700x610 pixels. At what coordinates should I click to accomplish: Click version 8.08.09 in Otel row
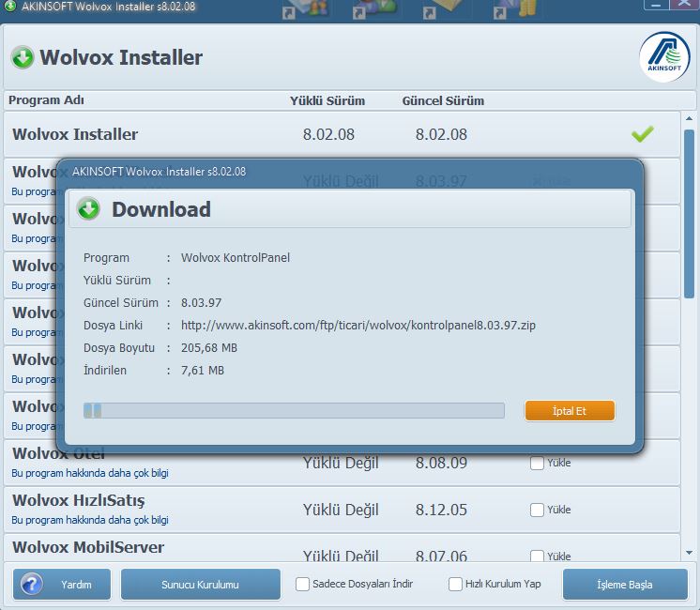441,463
